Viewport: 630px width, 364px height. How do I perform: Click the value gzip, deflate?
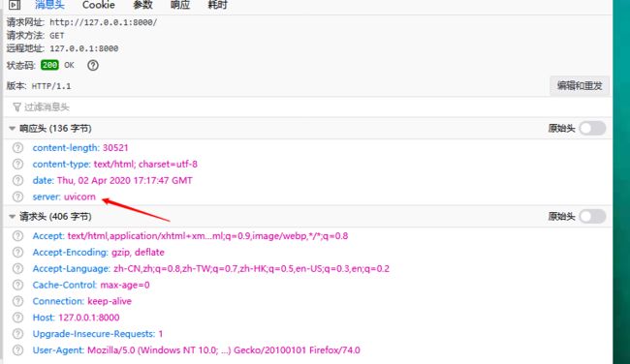click(138, 252)
